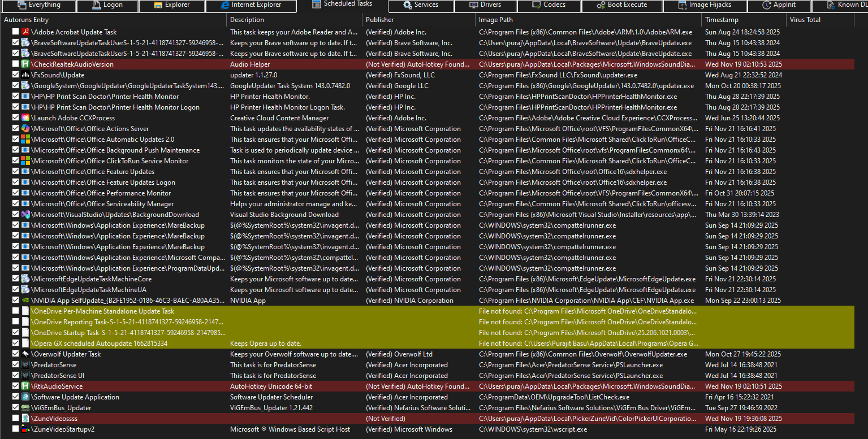This screenshot has height=439, width=868.
Task: Open the Logon tab
Action: [x=107, y=5]
